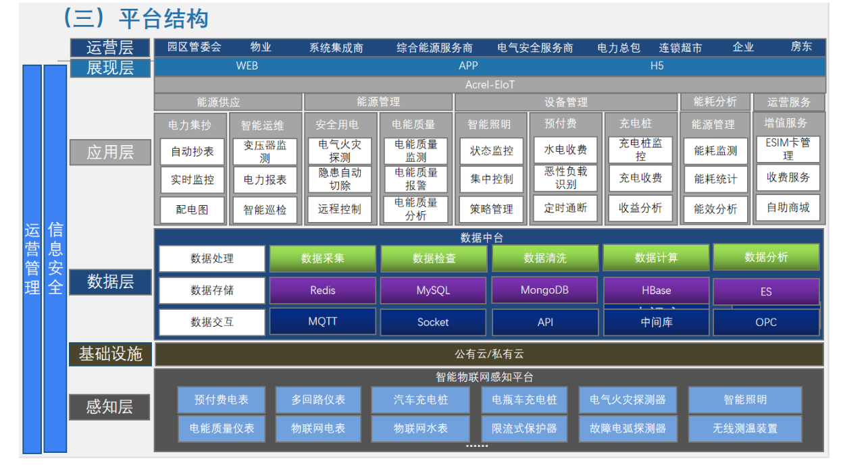Select the green 数据采集 block
The image size is (868, 465).
(x=323, y=258)
